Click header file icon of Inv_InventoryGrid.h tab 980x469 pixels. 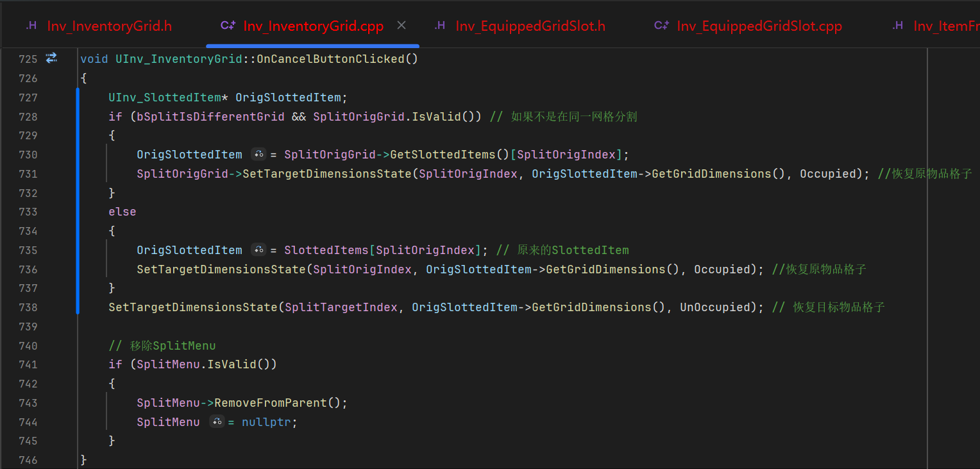(x=31, y=26)
